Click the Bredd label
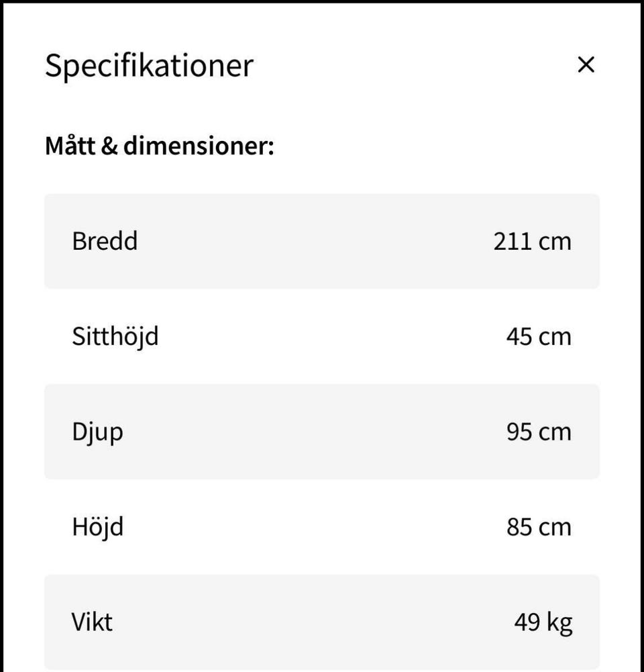Viewport: 644px width, 672px height. (105, 241)
